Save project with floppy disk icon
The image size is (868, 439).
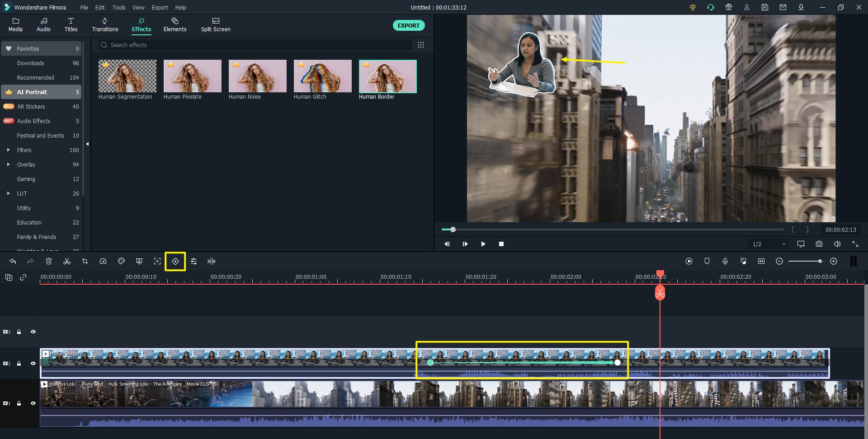(x=765, y=7)
